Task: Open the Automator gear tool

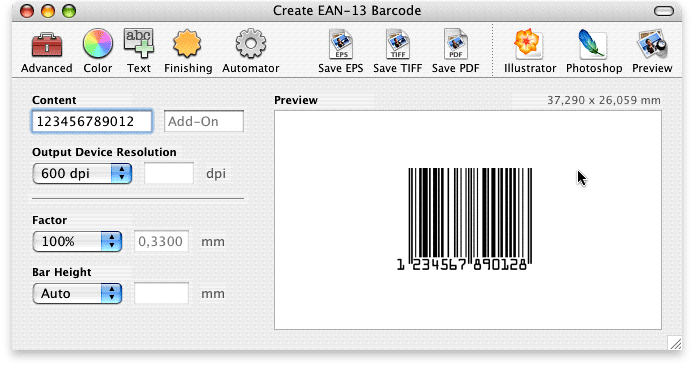Action: click(250, 51)
